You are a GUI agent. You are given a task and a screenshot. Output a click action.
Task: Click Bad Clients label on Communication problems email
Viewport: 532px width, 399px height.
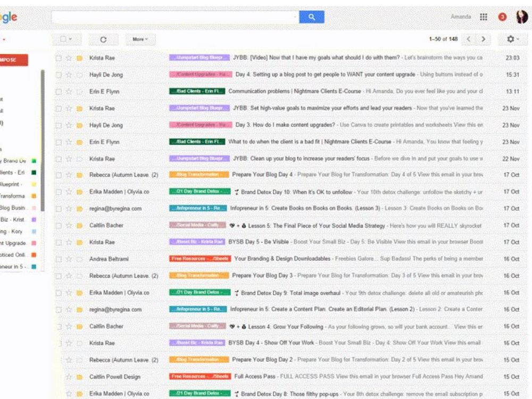197,92
